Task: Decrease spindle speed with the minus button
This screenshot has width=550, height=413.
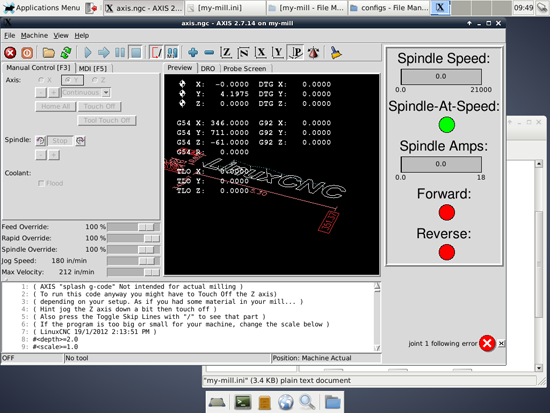Action: pyautogui.click(x=41, y=155)
